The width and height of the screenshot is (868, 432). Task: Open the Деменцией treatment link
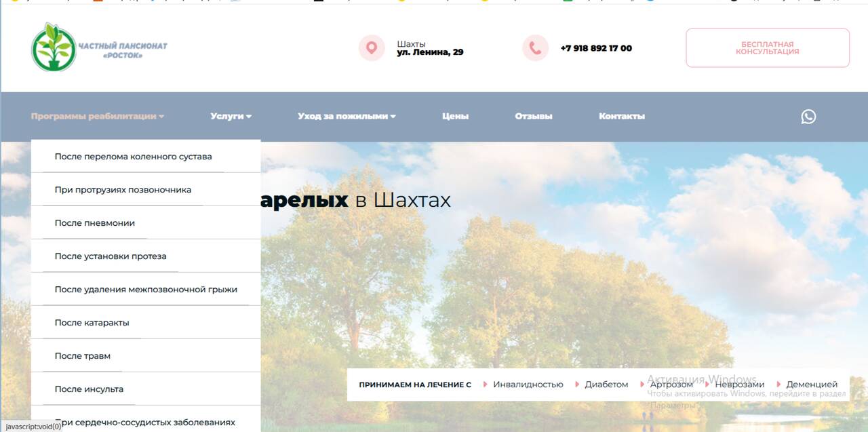[811, 385]
